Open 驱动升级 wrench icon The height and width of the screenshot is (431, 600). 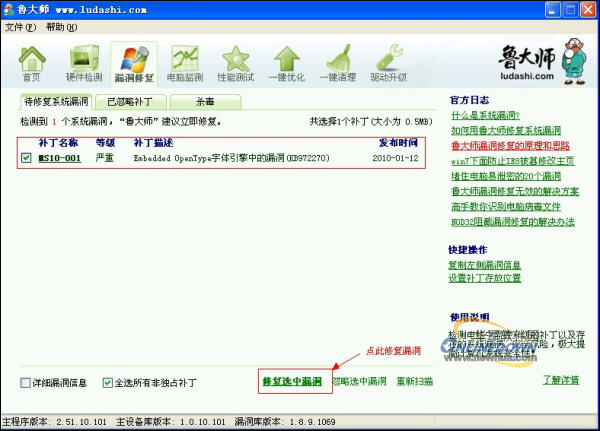pos(388,63)
